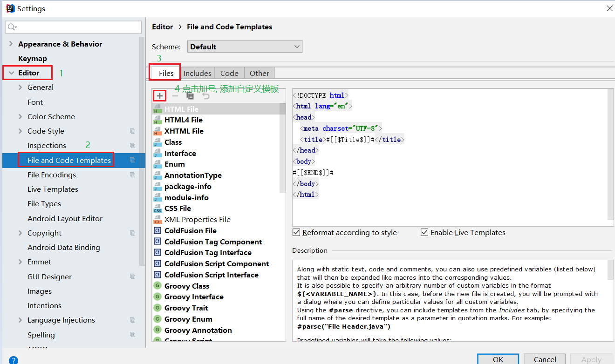Click the Interface template icon

tap(157, 153)
